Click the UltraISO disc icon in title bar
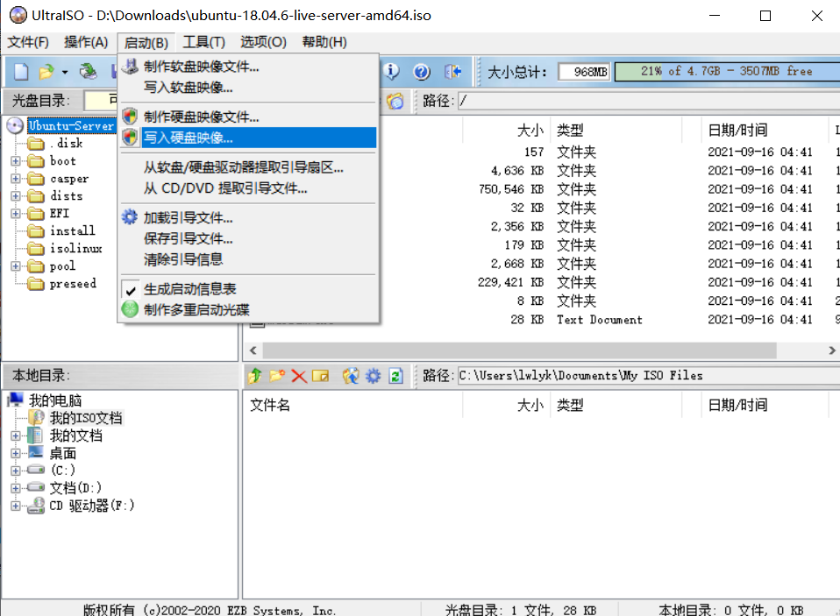This screenshot has width=840, height=616. 18,15
